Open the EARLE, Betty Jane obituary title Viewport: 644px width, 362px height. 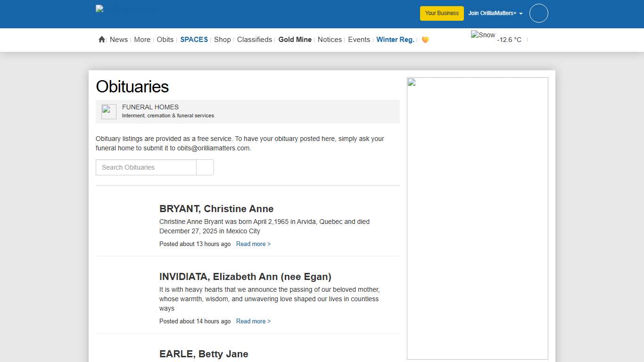coord(204,354)
